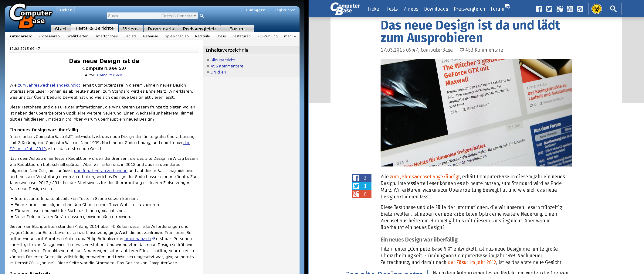Screen dimensions: 644x274
Task: Click the 'Inhaltsverzeichnis' heading
Action: pos(227,50)
